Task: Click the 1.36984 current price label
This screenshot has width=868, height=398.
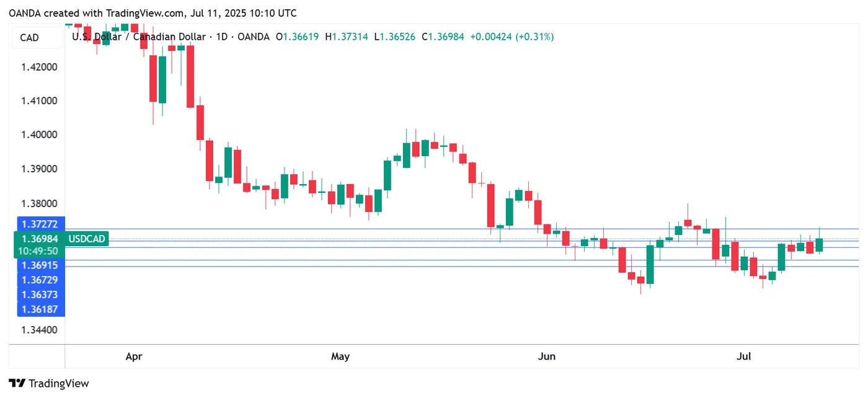Action: coord(39,239)
